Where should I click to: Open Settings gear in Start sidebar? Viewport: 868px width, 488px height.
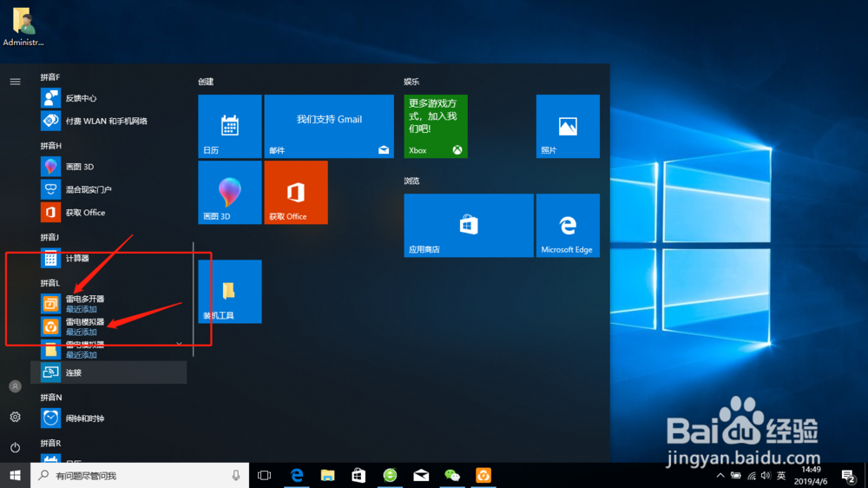pos(15,417)
